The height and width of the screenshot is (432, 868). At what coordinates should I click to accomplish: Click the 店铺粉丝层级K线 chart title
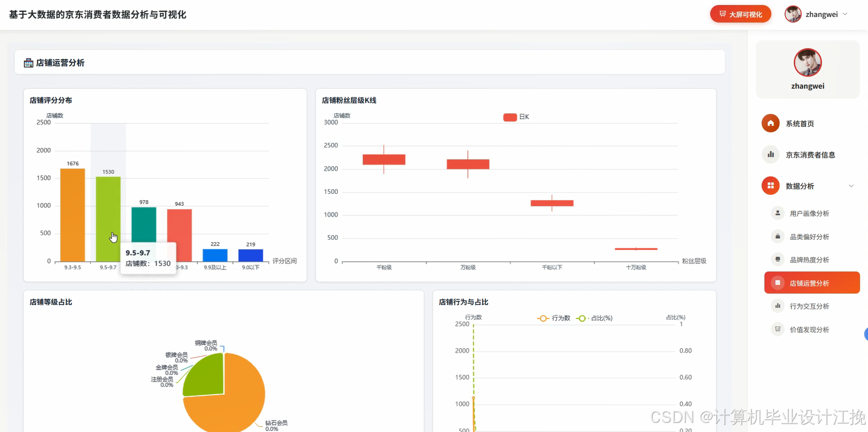point(349,100)
